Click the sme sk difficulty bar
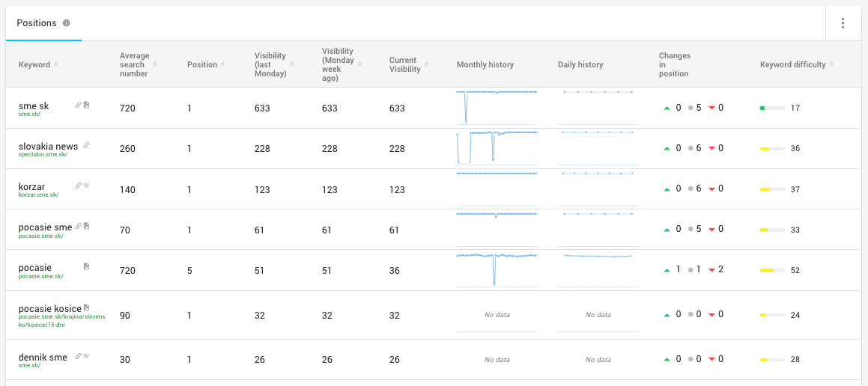The height and width of the screenshot is (386, 868). (x=771, y=108)
